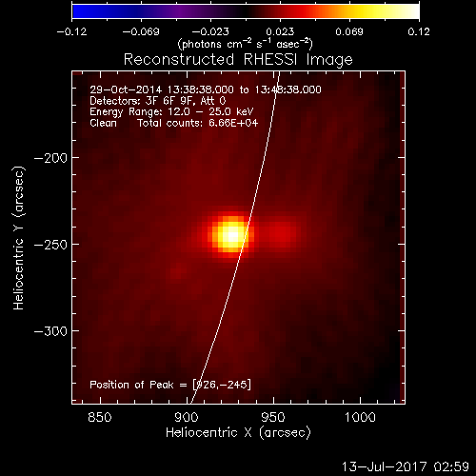476x476 pixels.
Task: Click the 'Reconstructed RHESSI Image' title
Action: [x=238, y=60]
